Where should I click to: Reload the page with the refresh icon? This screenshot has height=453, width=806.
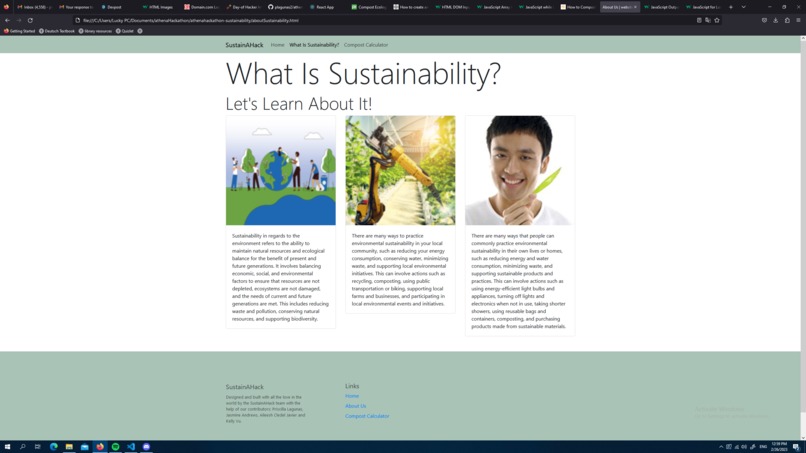click(30, 21)
